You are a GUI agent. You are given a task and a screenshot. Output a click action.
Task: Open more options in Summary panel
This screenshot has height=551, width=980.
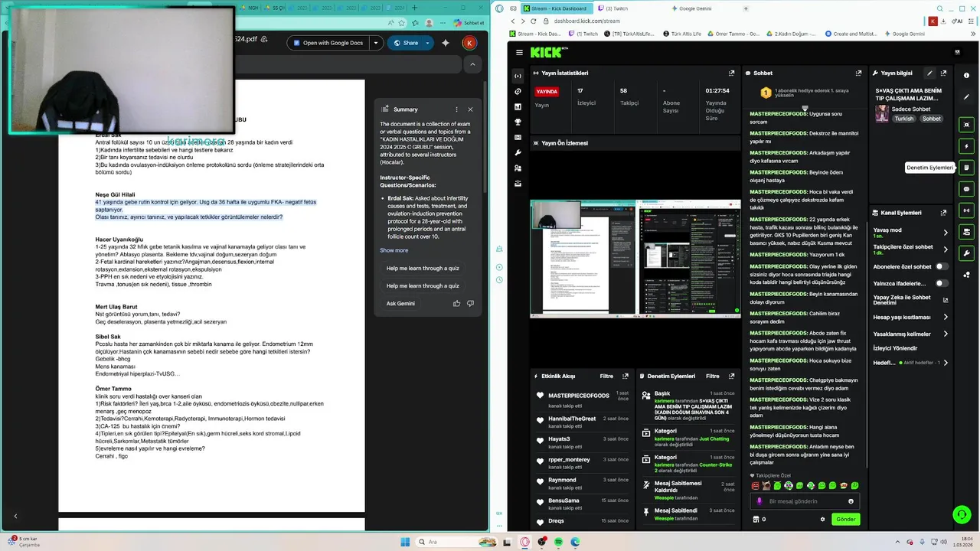pos(456,109)
